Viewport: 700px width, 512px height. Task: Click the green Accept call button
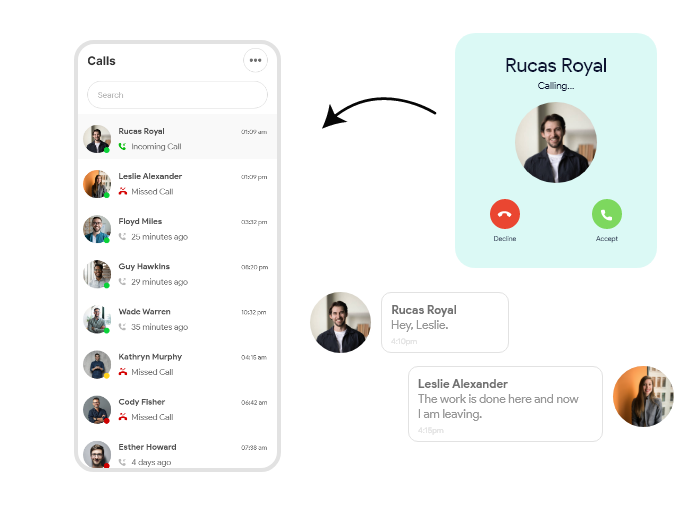606,214
